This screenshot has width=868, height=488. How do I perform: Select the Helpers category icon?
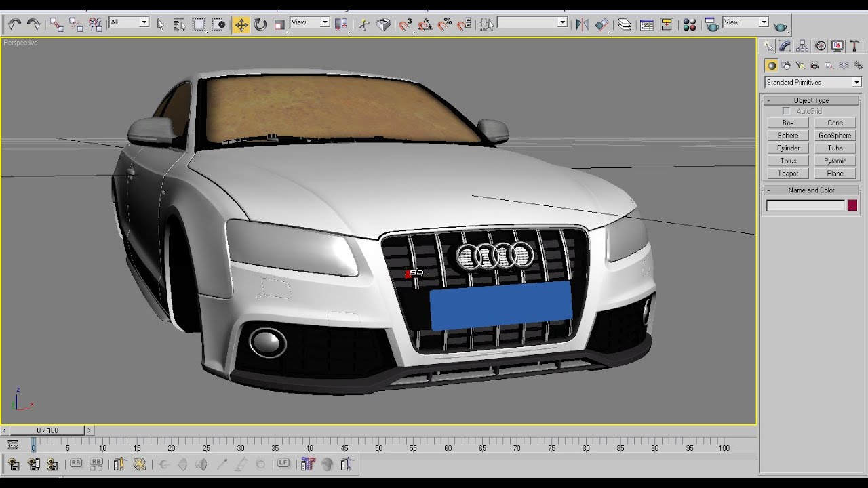click(x=829, y=66)
